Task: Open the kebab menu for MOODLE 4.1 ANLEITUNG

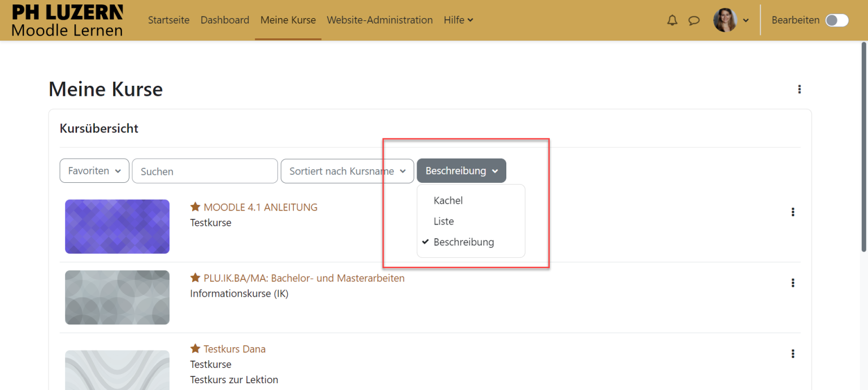Action: tap(793, 212)
